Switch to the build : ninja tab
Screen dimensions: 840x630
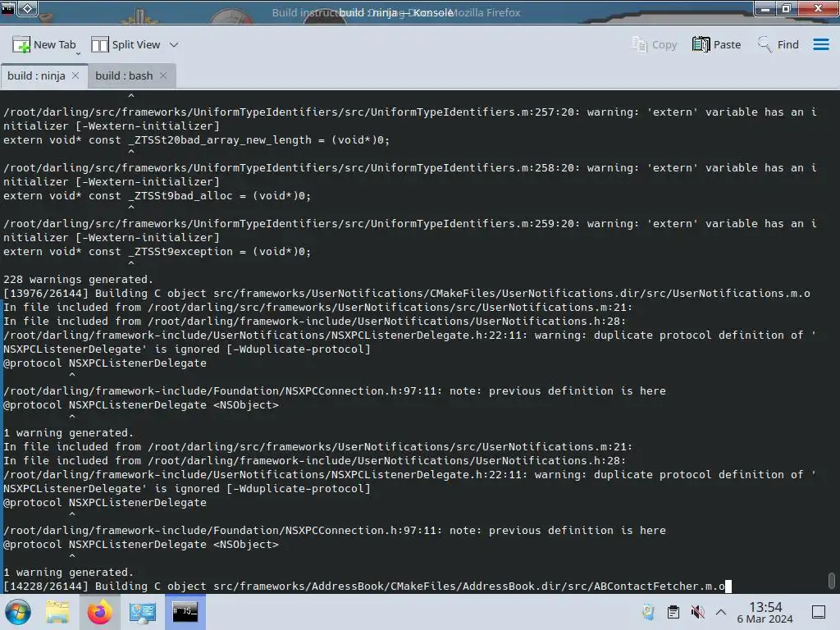[x=36, y=75]
